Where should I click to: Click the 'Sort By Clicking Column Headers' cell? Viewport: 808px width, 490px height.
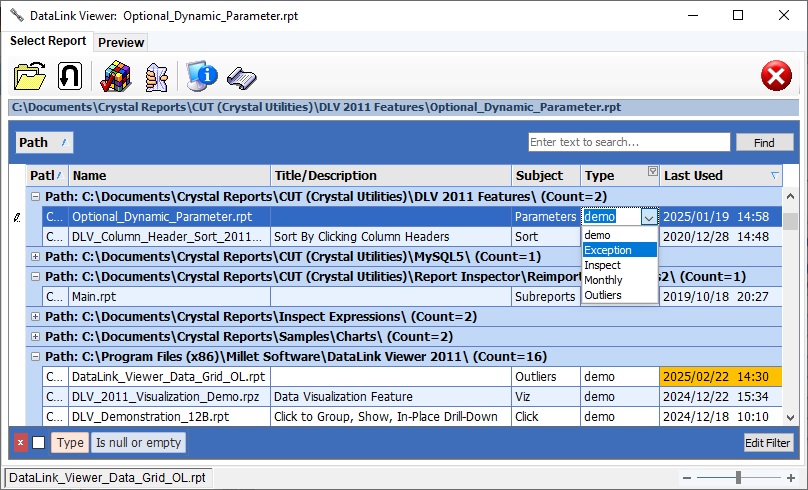pos(391,236)
